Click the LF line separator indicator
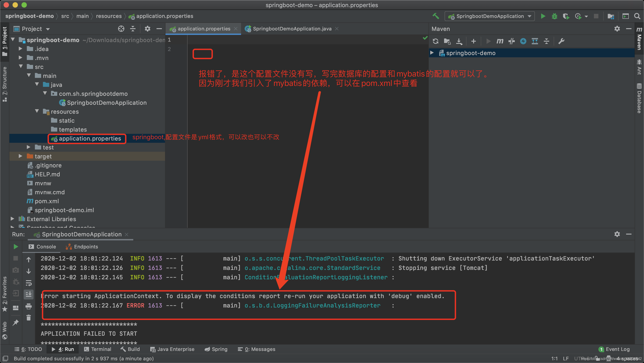Image resolution: width=644 pixels, height=363 pixels. tap(566, 358)
